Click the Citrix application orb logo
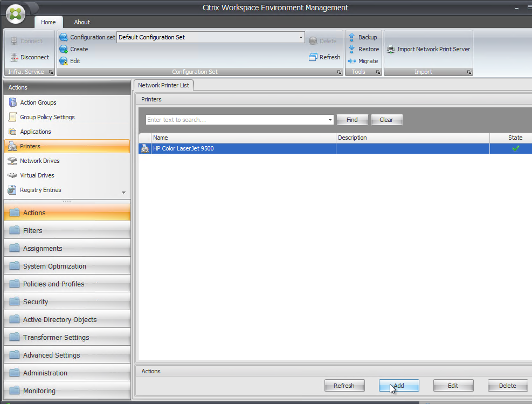 pyautogui.click(x=16, y=14)
